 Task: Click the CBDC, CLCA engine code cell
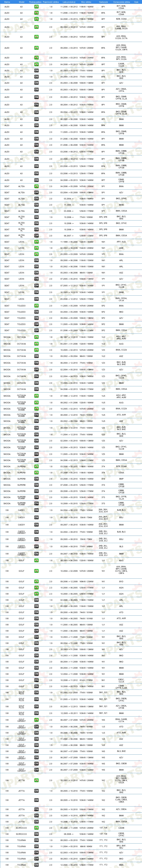click(121, 680)
